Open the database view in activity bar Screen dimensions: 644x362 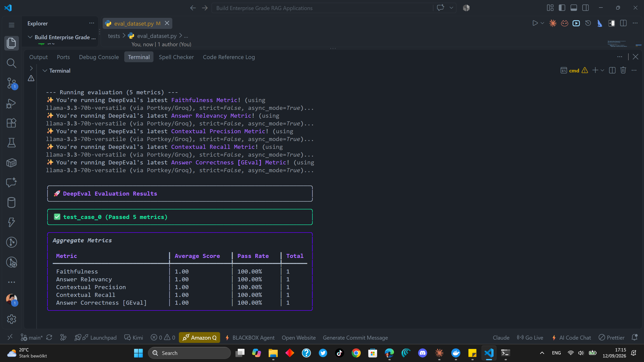pos(11,202)
